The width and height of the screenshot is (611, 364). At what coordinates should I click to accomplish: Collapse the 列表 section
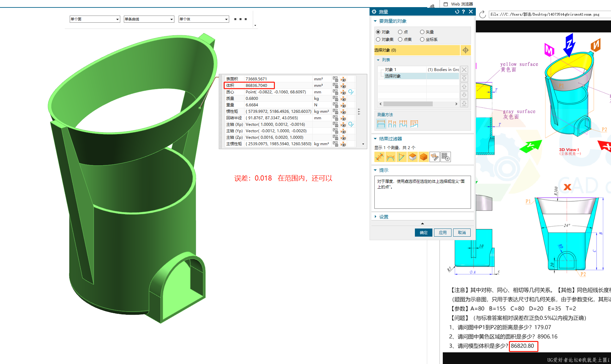point(378,60)
